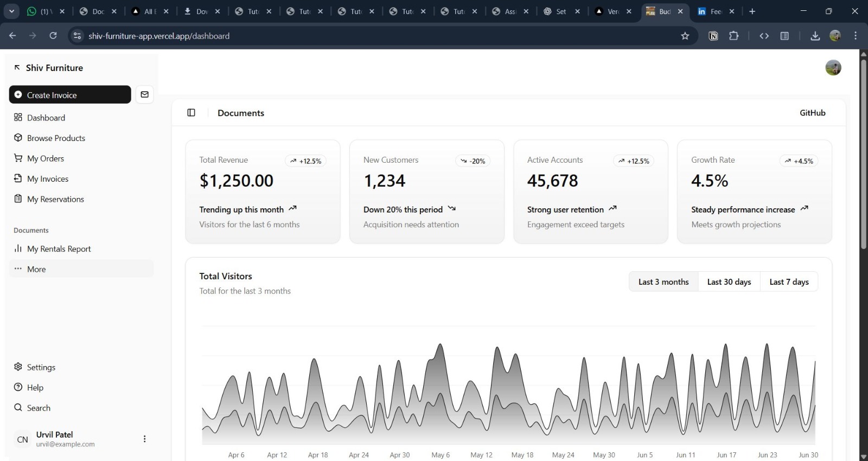Click the GitHub link
The height and width of the screenshot is (461, 868).
pyautogui.click(x=812, y=113)
